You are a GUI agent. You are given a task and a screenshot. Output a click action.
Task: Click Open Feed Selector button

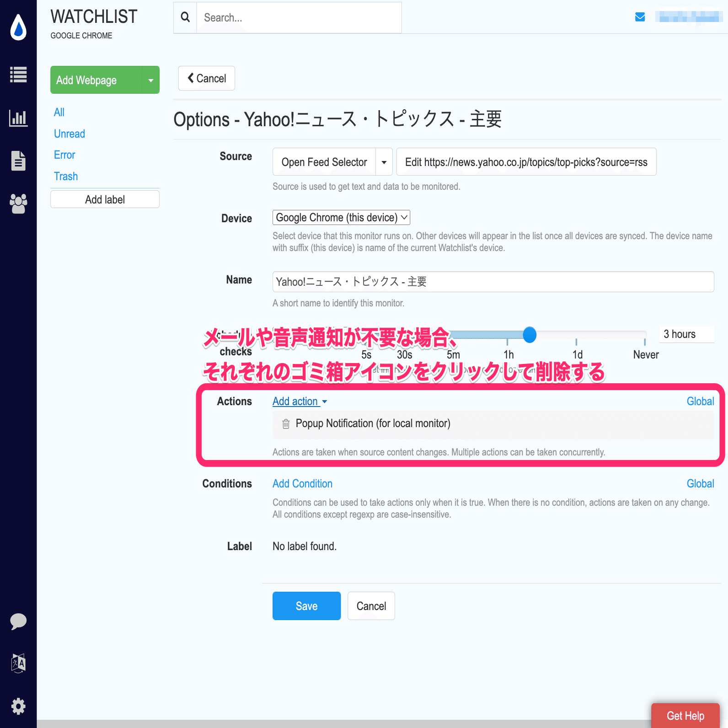[x=324, y=162]
